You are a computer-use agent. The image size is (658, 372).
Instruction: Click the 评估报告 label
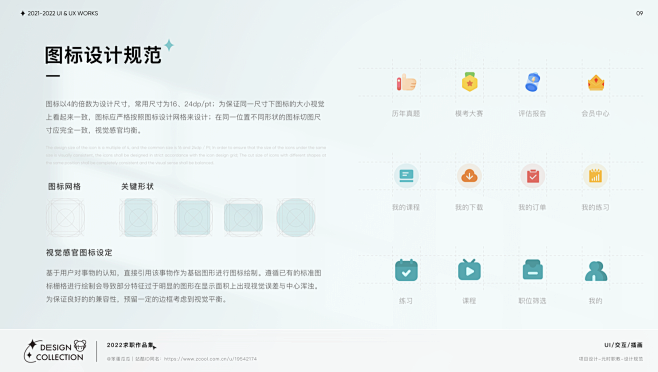click(x=532, y=113)
